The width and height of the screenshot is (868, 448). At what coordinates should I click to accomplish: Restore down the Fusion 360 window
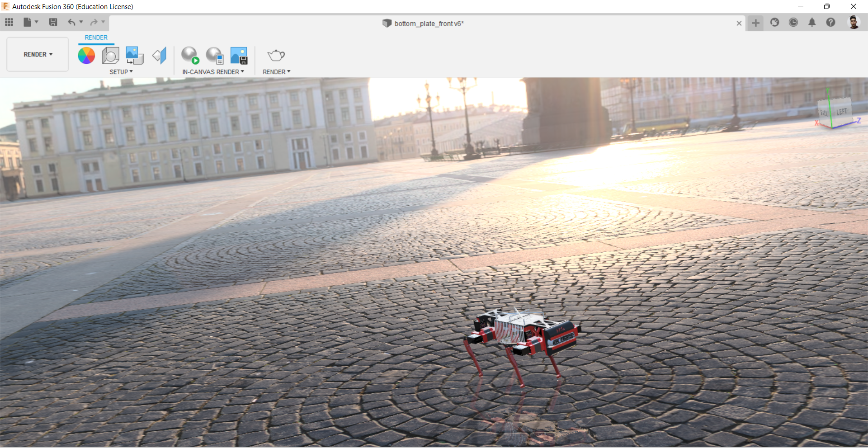click(826, 6)
